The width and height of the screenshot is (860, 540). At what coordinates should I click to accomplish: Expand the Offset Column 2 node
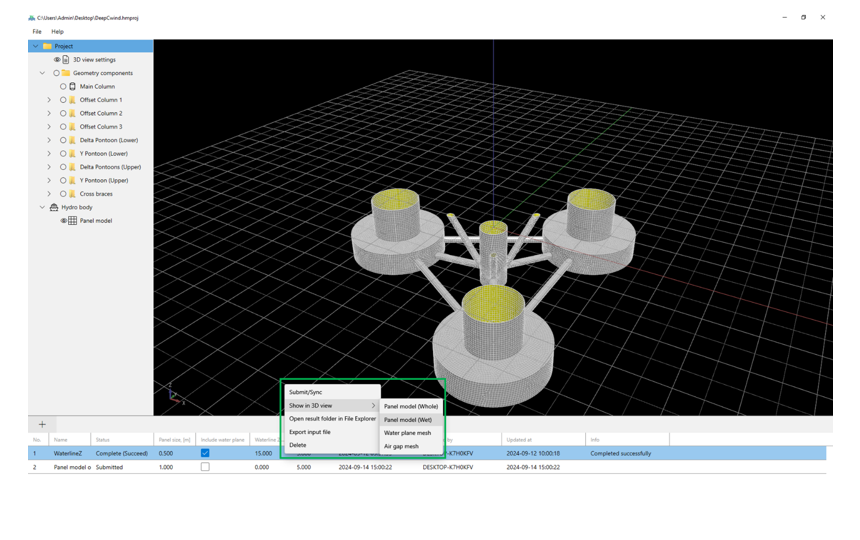(x=49, y=113)
